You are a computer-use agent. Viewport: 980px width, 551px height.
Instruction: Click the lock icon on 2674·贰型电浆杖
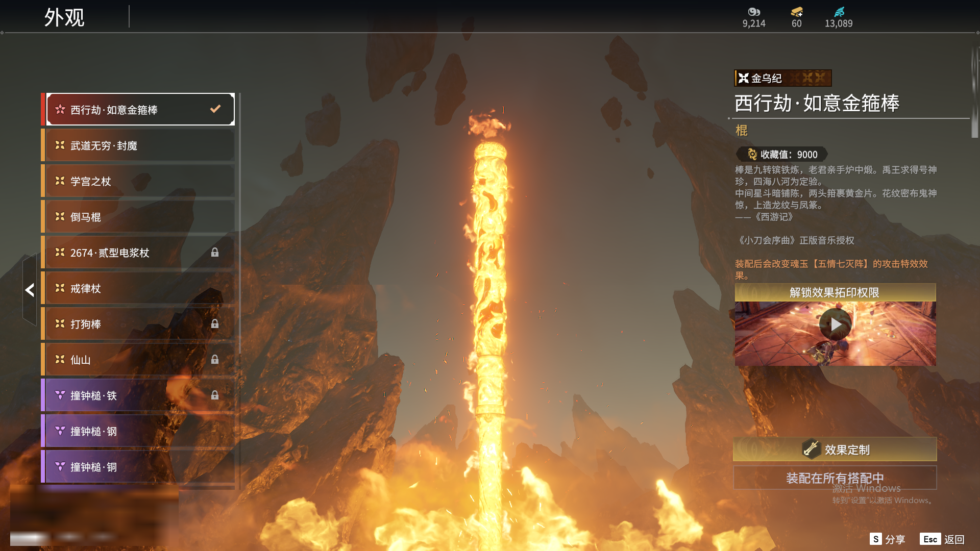click(x=215, y=252)
